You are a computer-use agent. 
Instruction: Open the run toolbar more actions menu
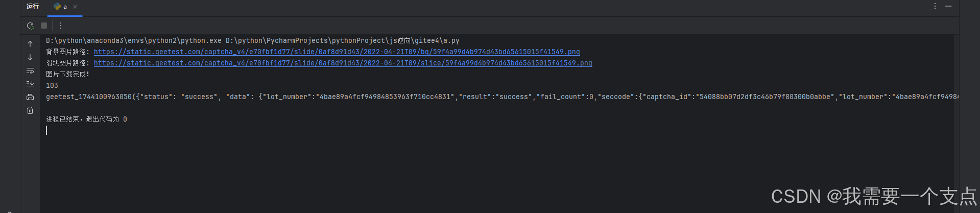pos(61,26)
